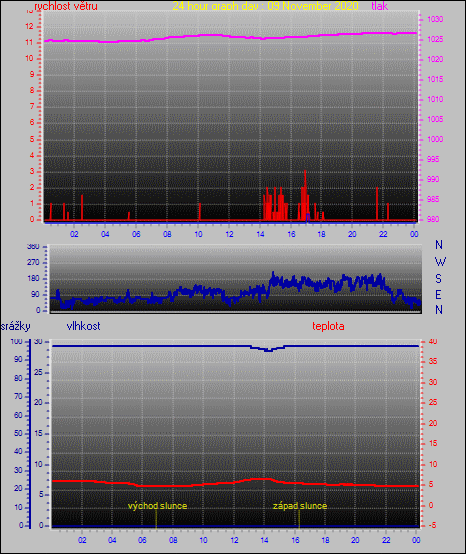466x554 pixels.
Task: Click 90 on wind direction axis
Action: pyautogui.click(x=35, y=295)
